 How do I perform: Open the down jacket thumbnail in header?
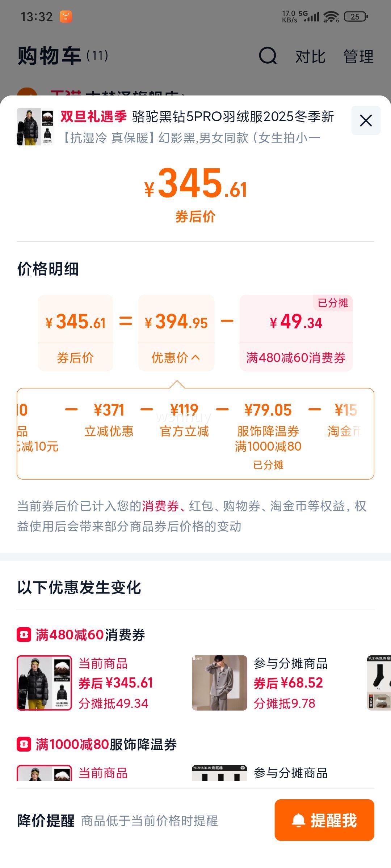[x=35, y=127]
